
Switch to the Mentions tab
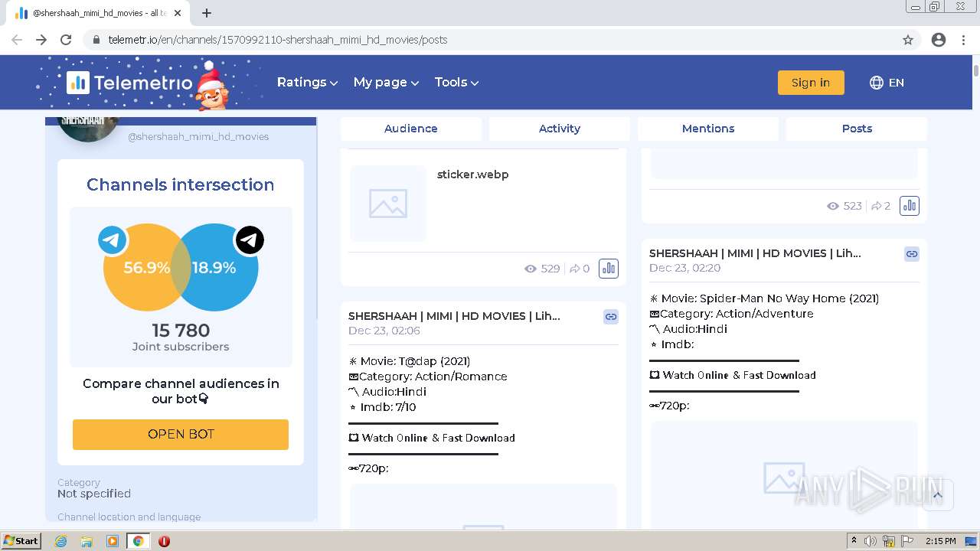point(708,129)
